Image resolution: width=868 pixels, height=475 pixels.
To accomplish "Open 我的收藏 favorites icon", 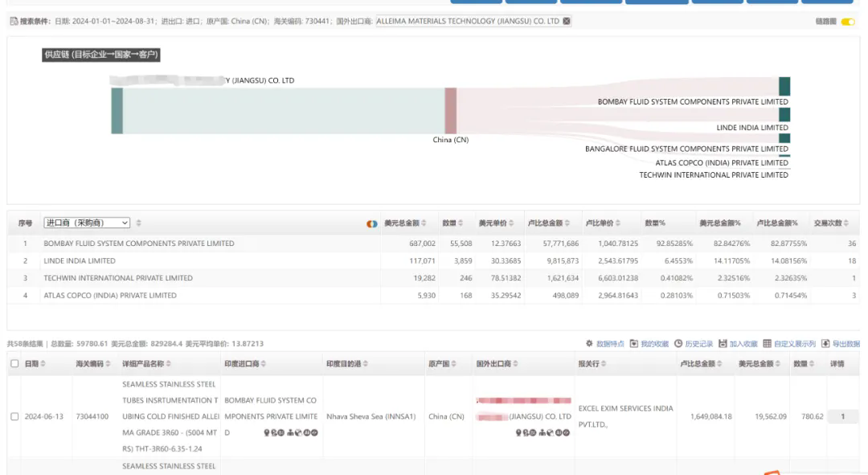I will pos(634,344).
